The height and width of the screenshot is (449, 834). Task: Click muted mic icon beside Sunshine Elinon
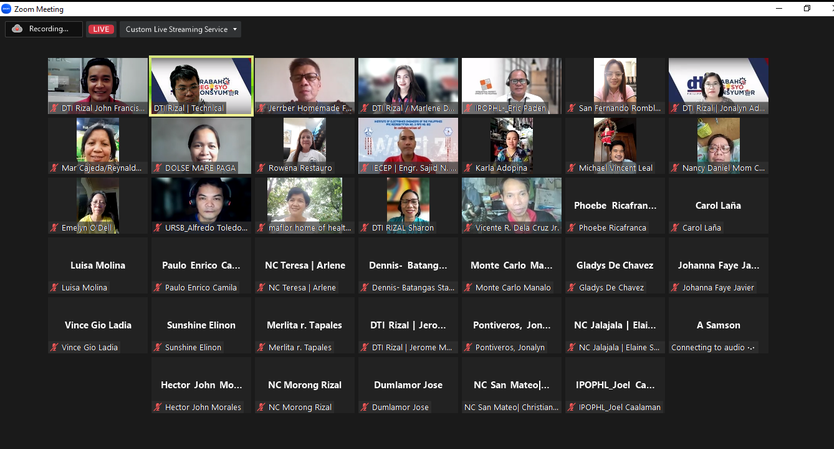tap(157, 348)
